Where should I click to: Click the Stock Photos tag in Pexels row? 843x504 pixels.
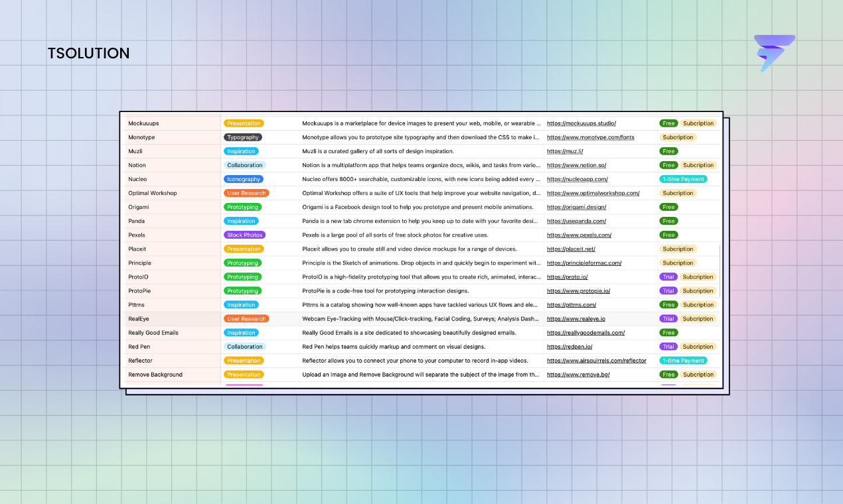244,235
